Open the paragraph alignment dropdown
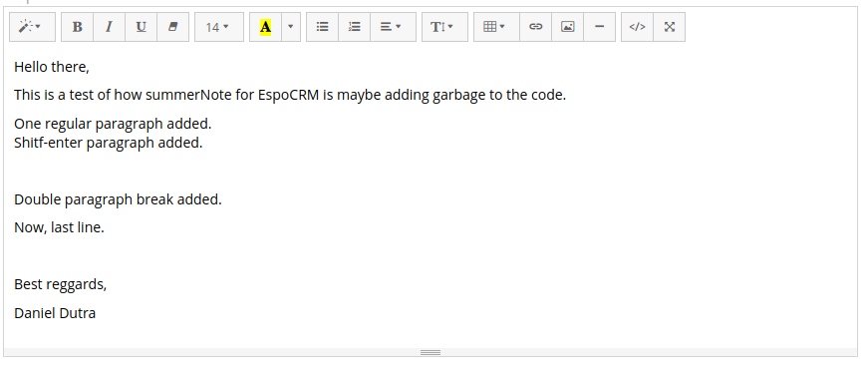 point(393,27)
